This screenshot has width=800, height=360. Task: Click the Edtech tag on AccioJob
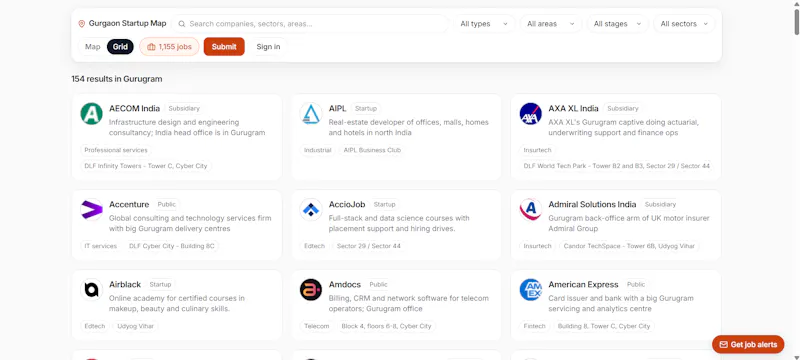(314, 246)
